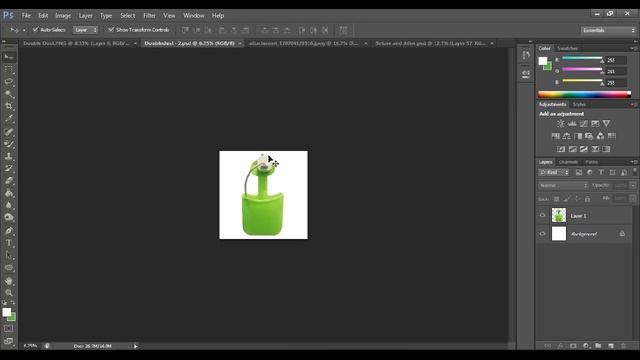Click the foreground color swatch in toolbox
Image resolution: width=640 pixels, height=360 pixels.
point(6,312)
